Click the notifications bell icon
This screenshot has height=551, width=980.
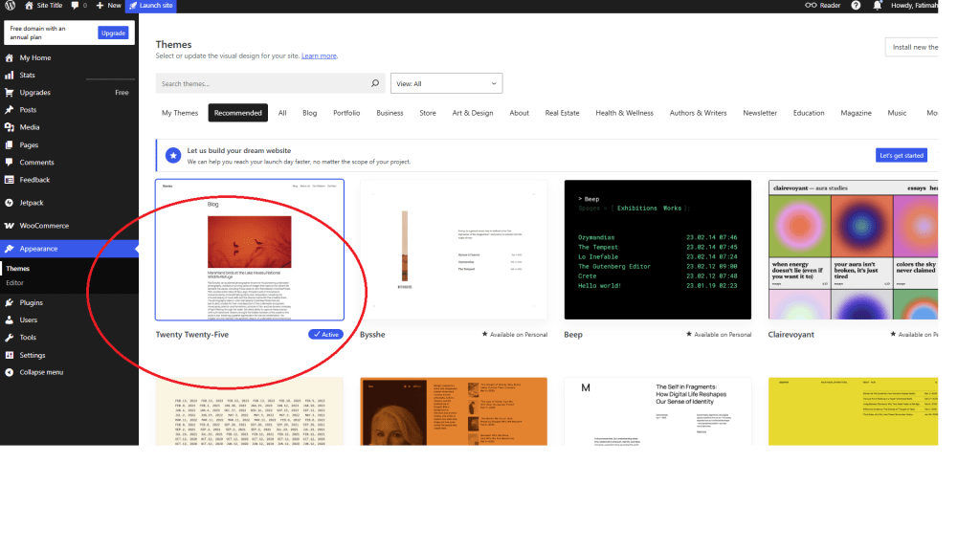876,6
